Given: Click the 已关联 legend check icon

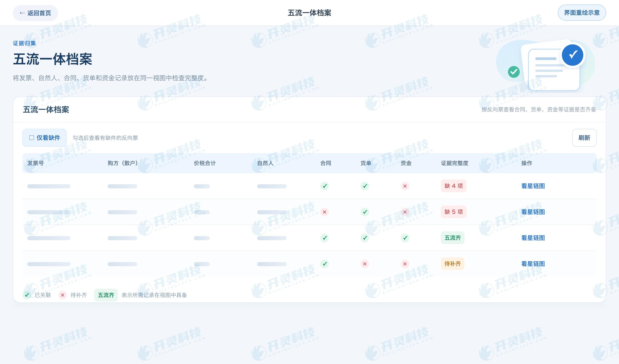Looking at the screenshot, I should (27, 295).
